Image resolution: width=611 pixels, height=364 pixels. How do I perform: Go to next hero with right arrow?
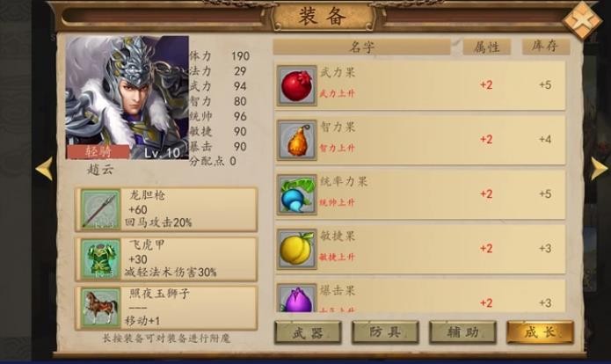[600, 169]
